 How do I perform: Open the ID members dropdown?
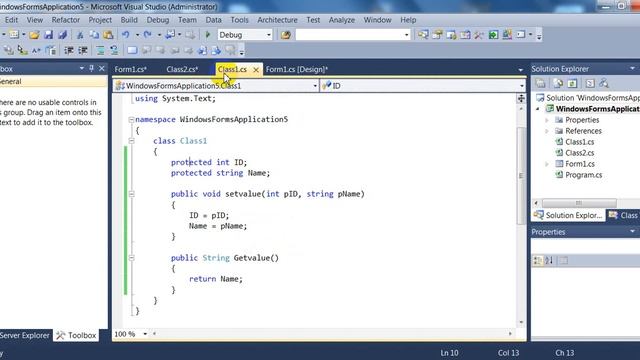coord(521,86)
